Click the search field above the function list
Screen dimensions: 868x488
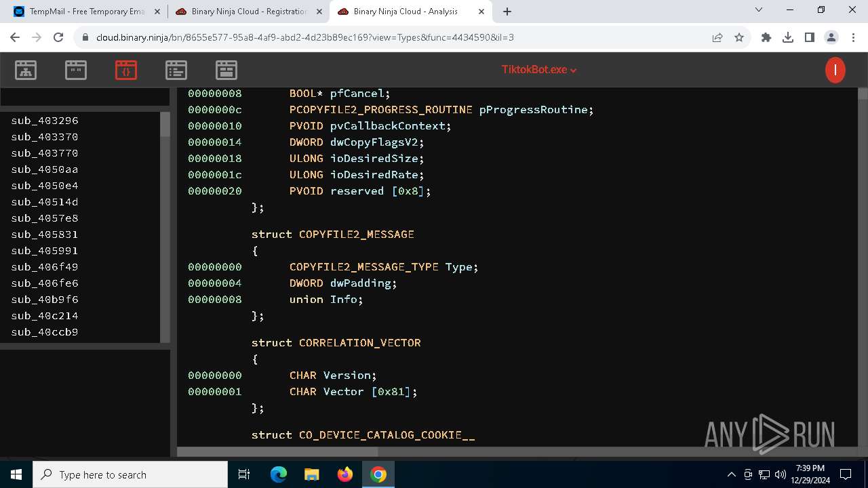coord(85,97)
